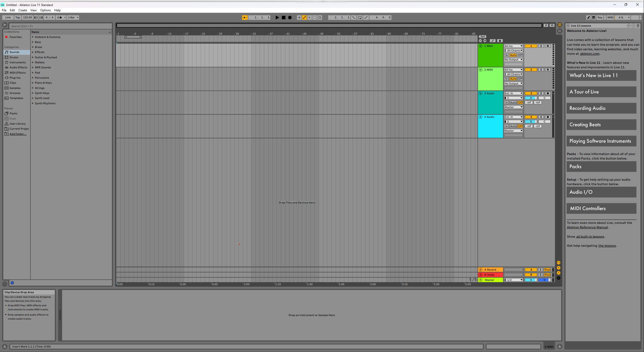The width and height of the screenshot is (644, 352).
Task: Toggle the Key Map Mode switch
Action: (x=600, y=18)
